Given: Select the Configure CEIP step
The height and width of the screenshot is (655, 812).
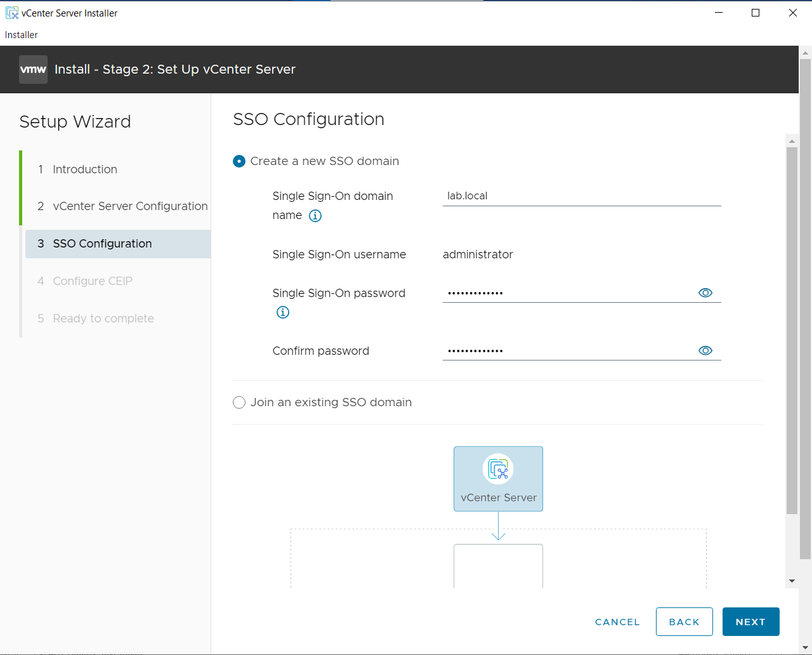Looking at the screenshot, I should coord(92,281).
